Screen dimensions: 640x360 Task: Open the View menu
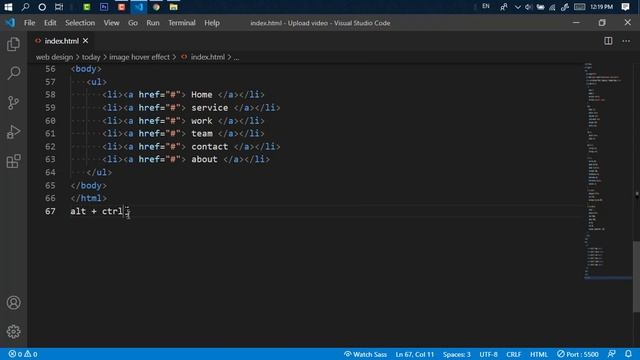pyautogui.click(x=111, y=23)
